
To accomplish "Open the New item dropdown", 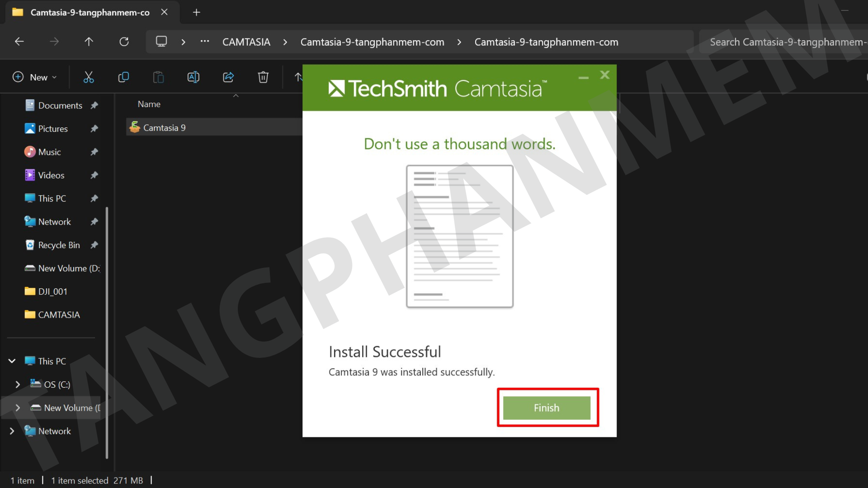I will pos(35,77).
